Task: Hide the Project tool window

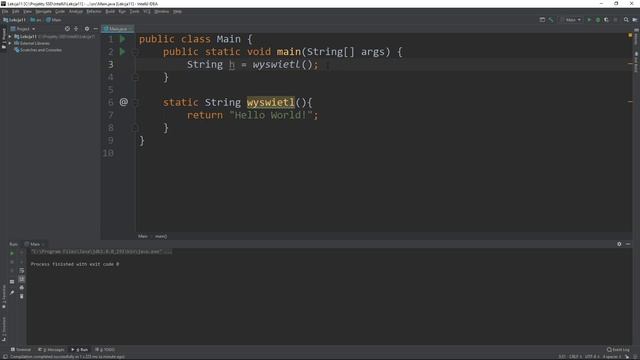Action: 96,29
